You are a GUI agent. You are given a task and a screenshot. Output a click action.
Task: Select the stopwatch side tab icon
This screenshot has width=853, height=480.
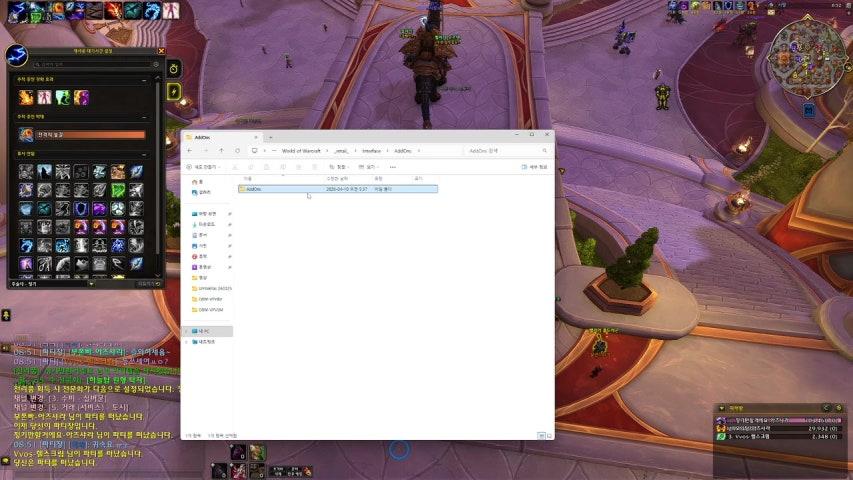[x=174, y=69]
